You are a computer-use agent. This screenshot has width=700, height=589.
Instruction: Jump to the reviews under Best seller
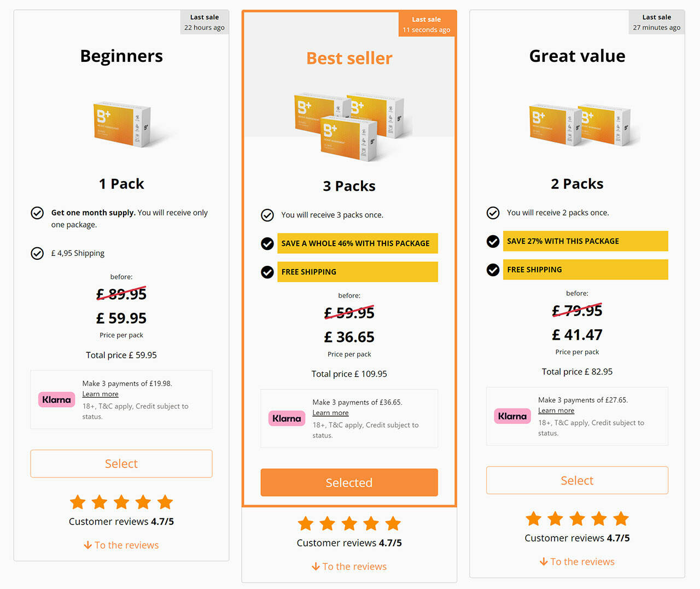point(354,567)
